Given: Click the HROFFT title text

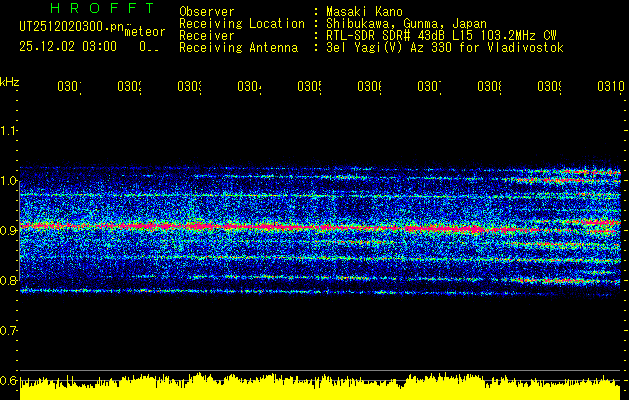Looking at the screenshot, I should coord(103,8).
